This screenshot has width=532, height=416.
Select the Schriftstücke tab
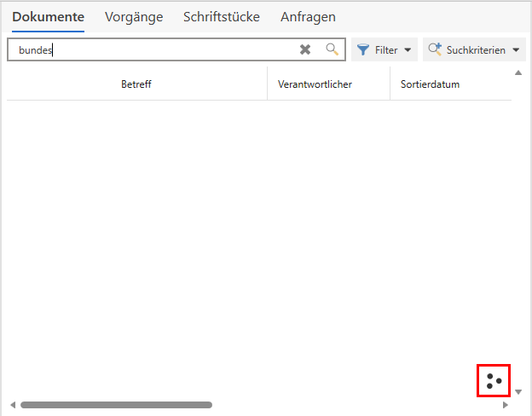(x=221, y=17)
